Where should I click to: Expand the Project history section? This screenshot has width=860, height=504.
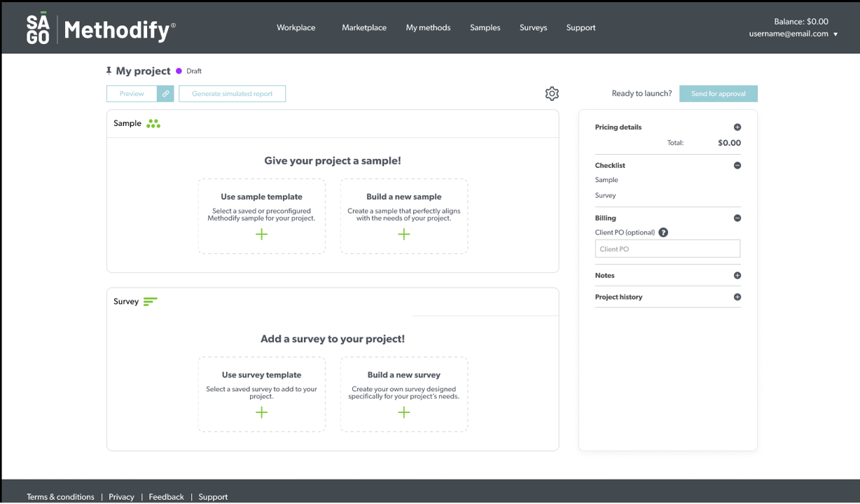coord(737,297)
